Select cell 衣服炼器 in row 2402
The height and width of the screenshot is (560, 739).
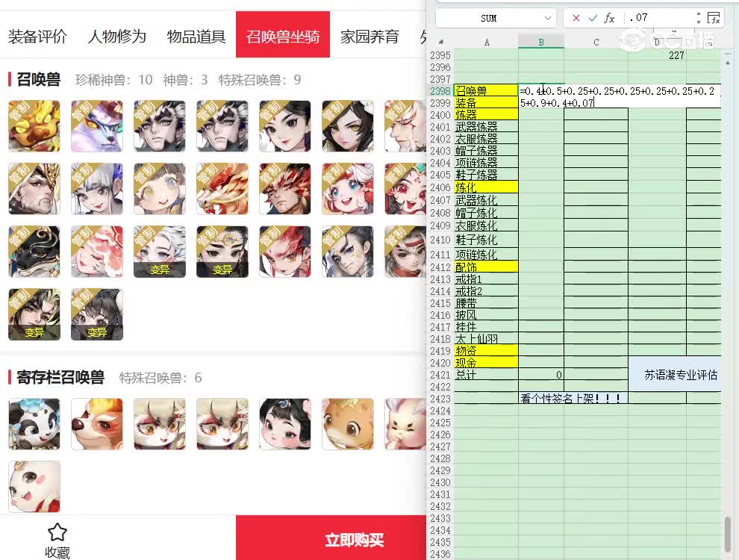point(486,139)
